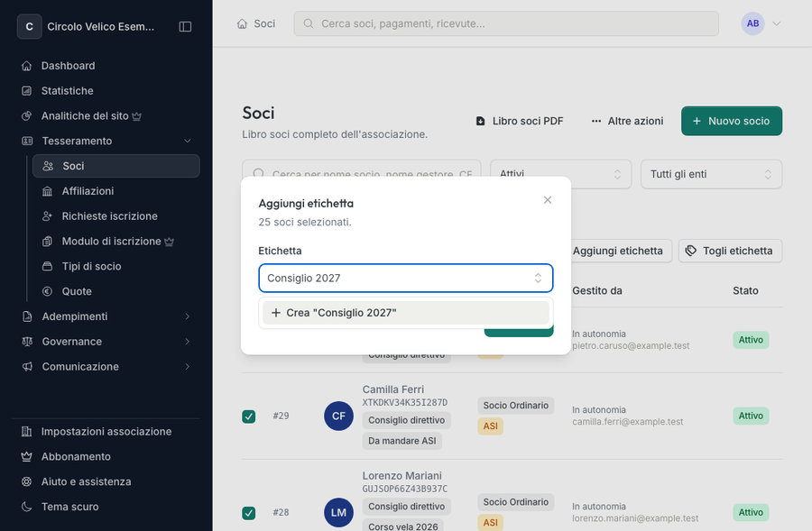Close the Aggiungi etichetta dialog
812x531 pixels.
tap(548, 200)
